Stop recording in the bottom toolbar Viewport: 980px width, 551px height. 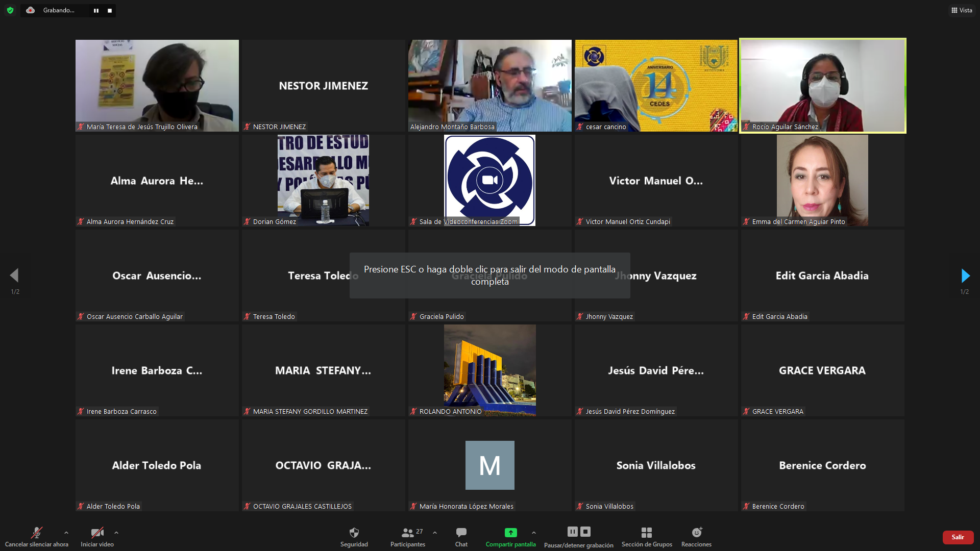[585, 532]
